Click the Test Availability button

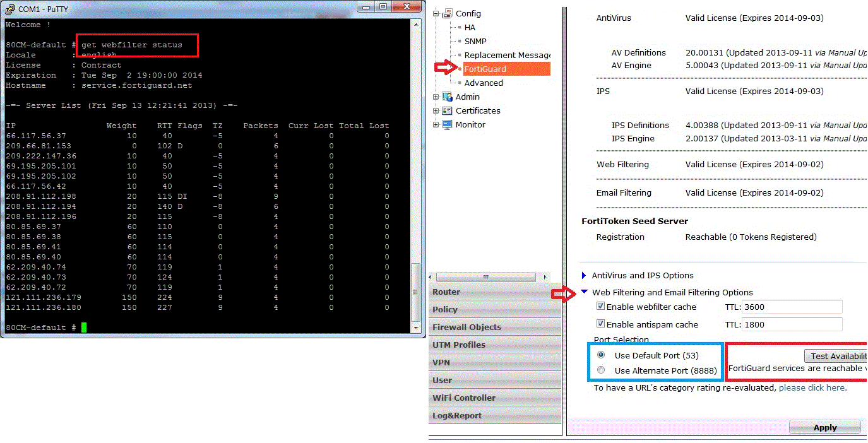pyautogui.click(x=836, y=356)
